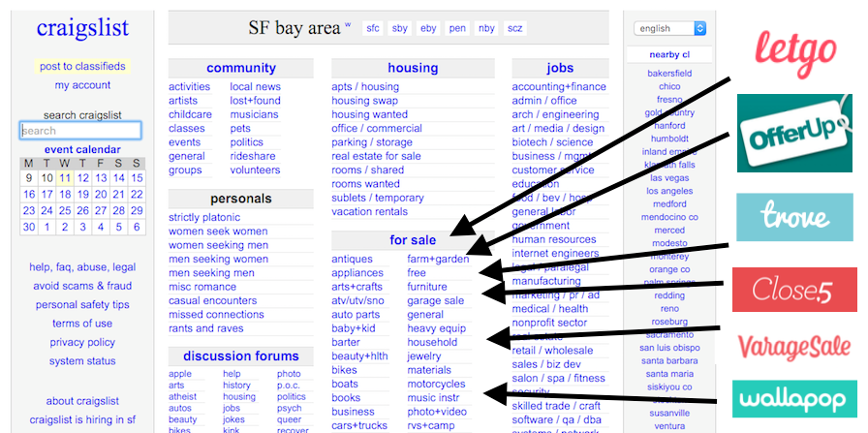Open arts+crafts for sale
The height and width of the screenshot is (433, 868).
[356, 287]
